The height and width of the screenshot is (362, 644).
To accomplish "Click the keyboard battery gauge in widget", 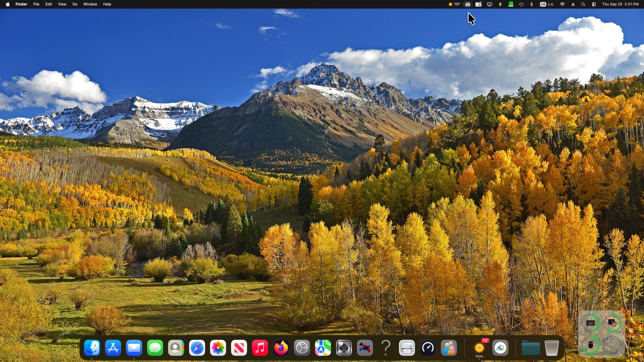I will coord(591,323).
